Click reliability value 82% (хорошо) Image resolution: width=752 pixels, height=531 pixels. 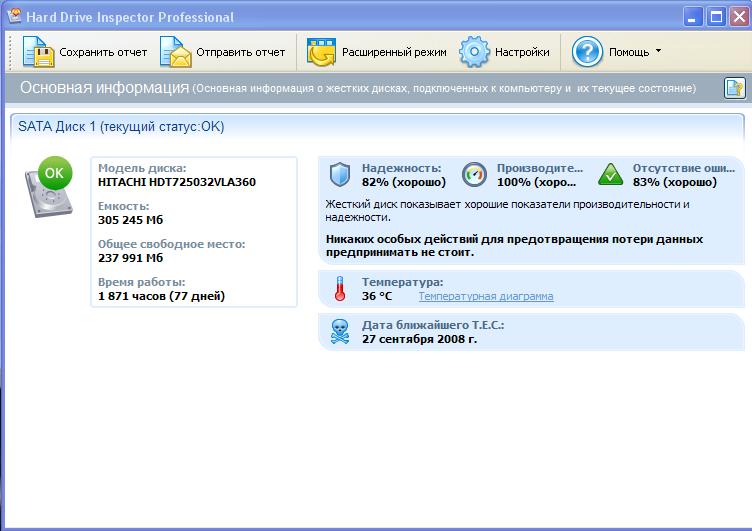pyautogui.click(x=404, y=182)
